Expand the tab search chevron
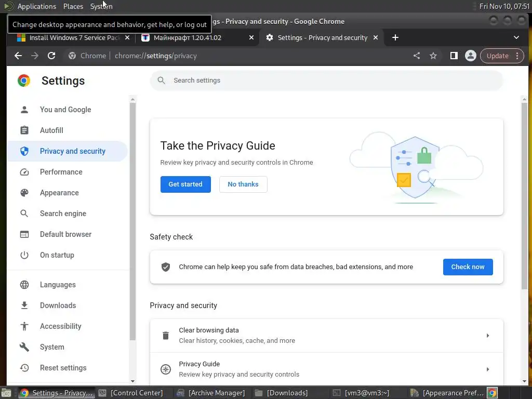This screenshot has height=399, width=532. tap(516, 37)
